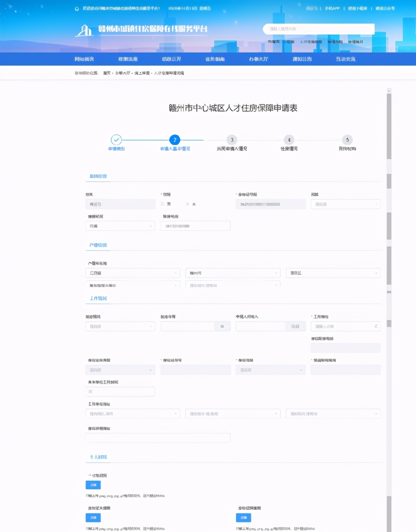Viewport: 416px width, 532px height.
Task: Click the checkmark icon on completed wizard step one
Action: (x=117, y=140)
